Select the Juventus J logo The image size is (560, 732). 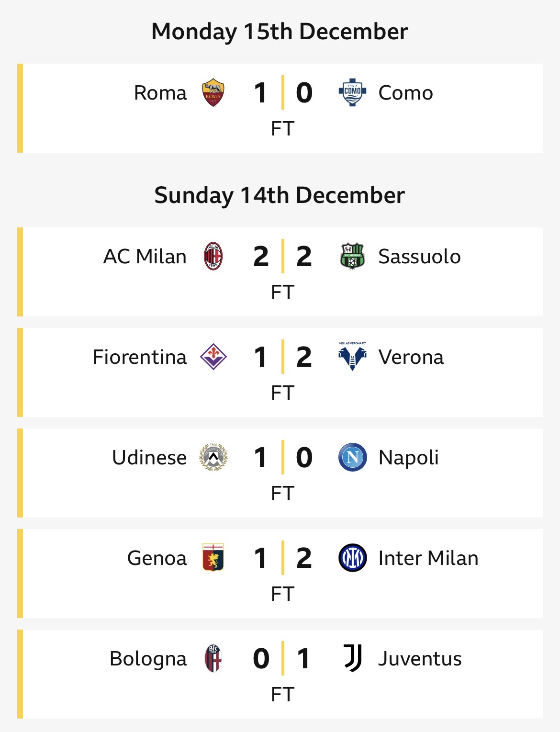(352, 658)
